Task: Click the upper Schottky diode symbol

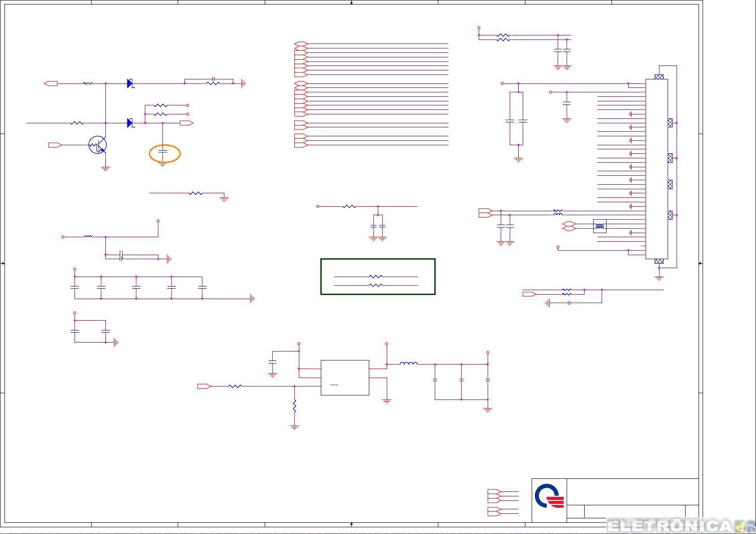Action: tap(131, 83)
